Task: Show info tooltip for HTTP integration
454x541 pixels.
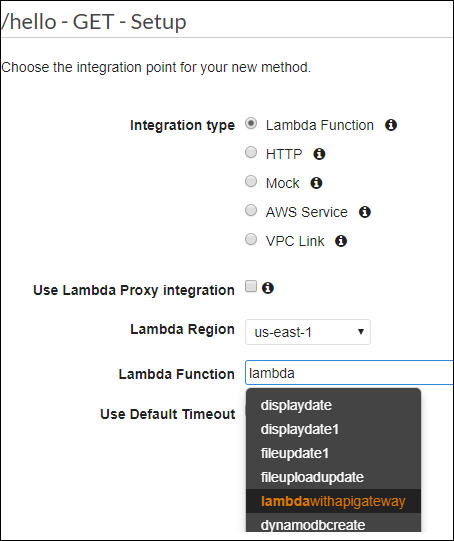Action: coord(319,154)
